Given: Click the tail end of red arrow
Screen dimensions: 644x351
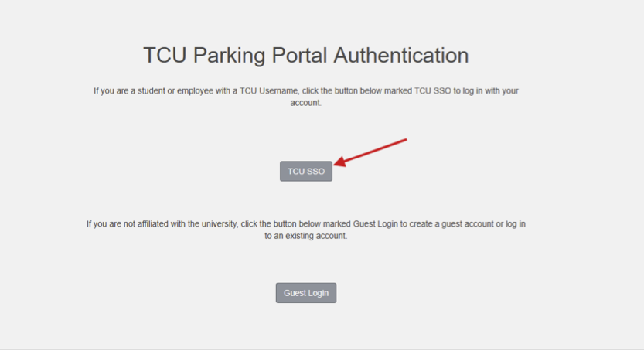Looking at the screenshot, I should (x=405, y=140).
